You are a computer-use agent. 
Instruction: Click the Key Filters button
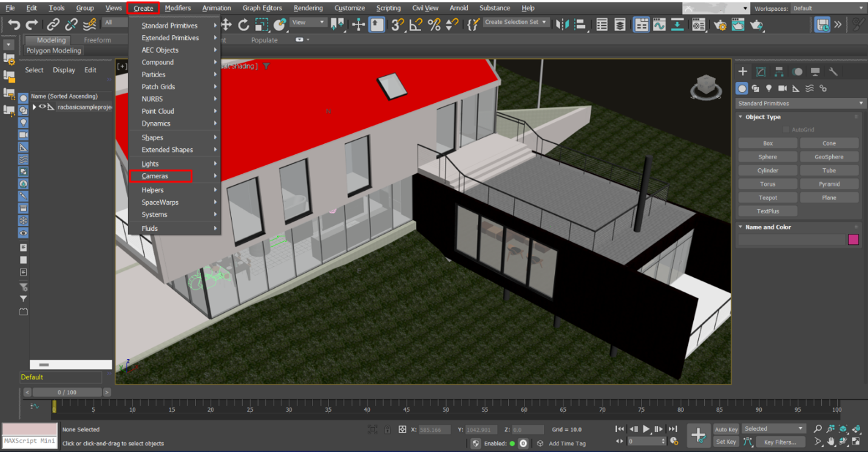coord(781,442)
